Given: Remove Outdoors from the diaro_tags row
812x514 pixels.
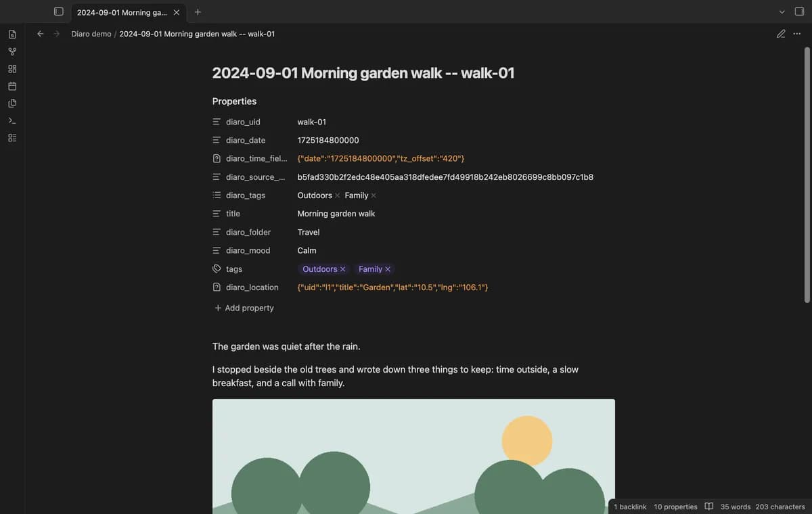Looking at the screenshot, I should coord(338,195).
